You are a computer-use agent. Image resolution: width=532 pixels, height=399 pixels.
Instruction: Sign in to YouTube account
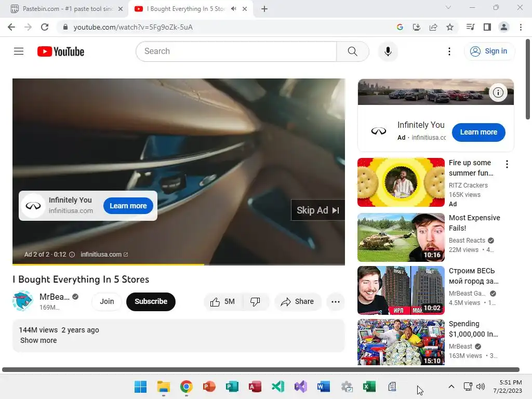489,51
